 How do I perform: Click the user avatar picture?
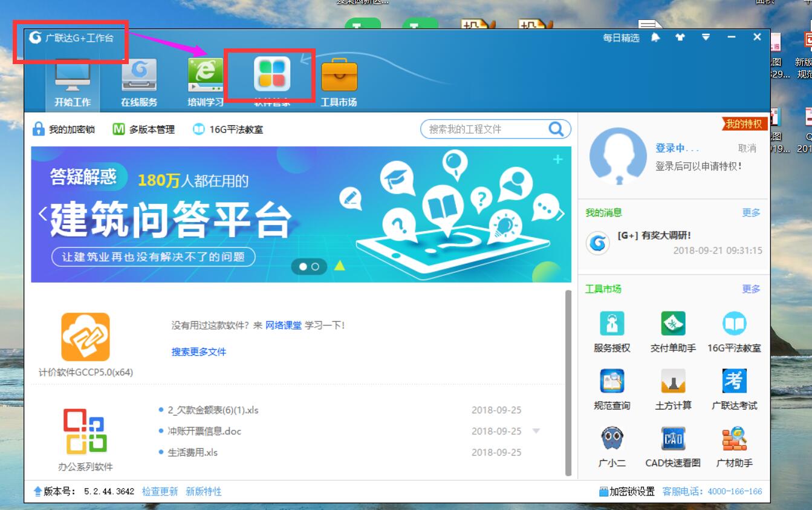[618, 156]
